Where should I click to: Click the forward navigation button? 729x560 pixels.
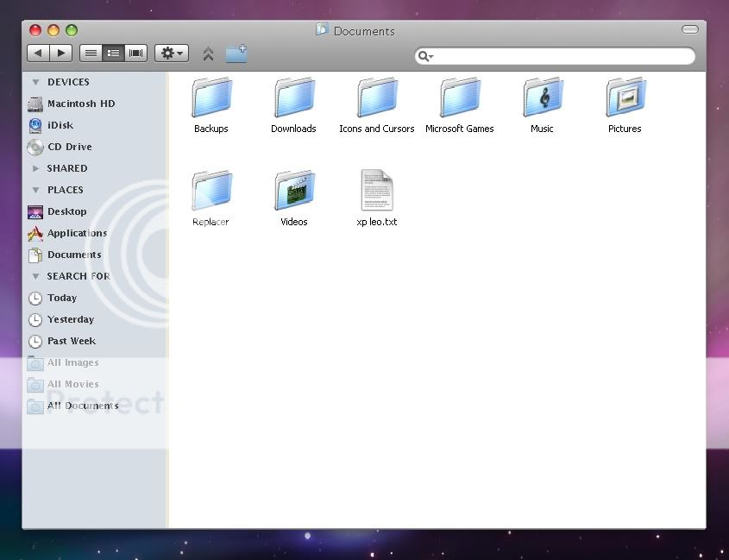coord(60,53)
